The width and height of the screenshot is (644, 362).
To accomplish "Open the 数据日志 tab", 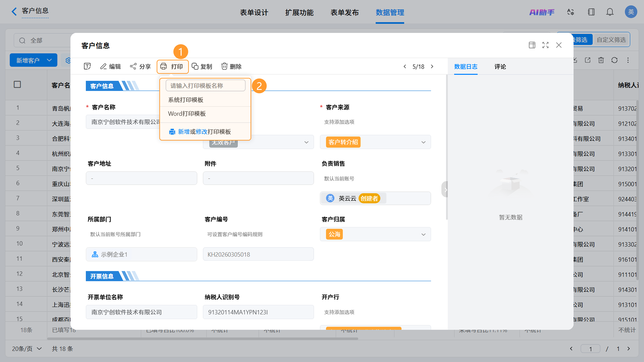I will click(x=466, y=66).
